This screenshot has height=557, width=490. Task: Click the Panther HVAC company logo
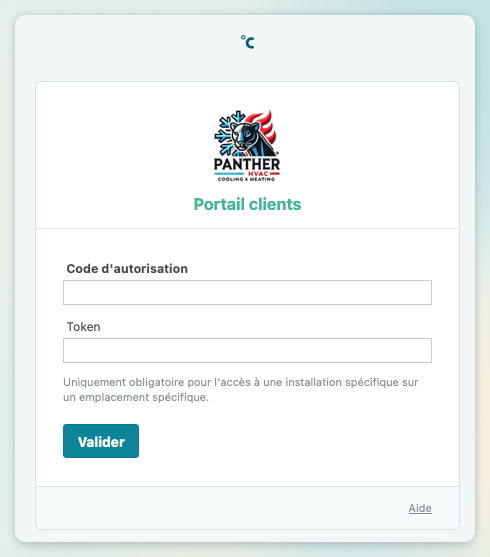point(247,146)
